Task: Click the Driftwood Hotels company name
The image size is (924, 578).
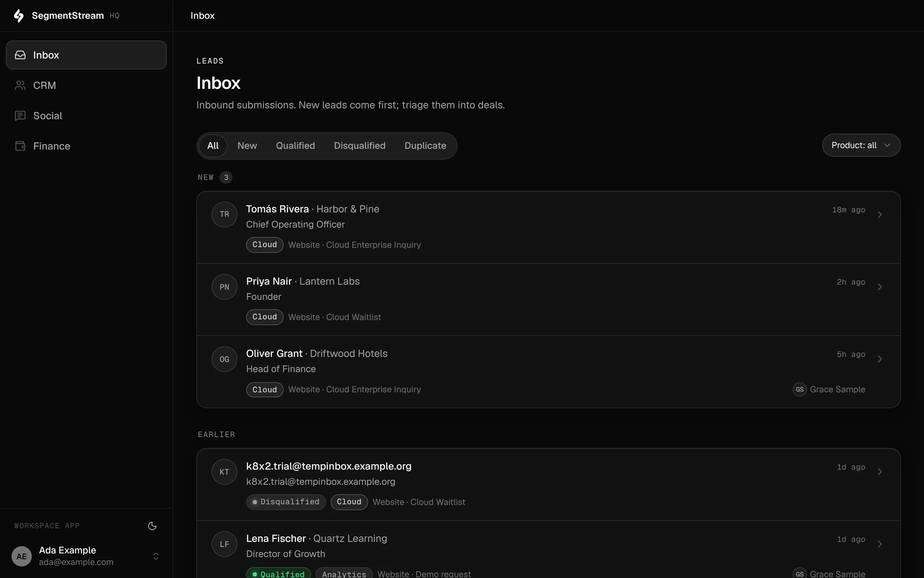Action: [x=349, y=354]
